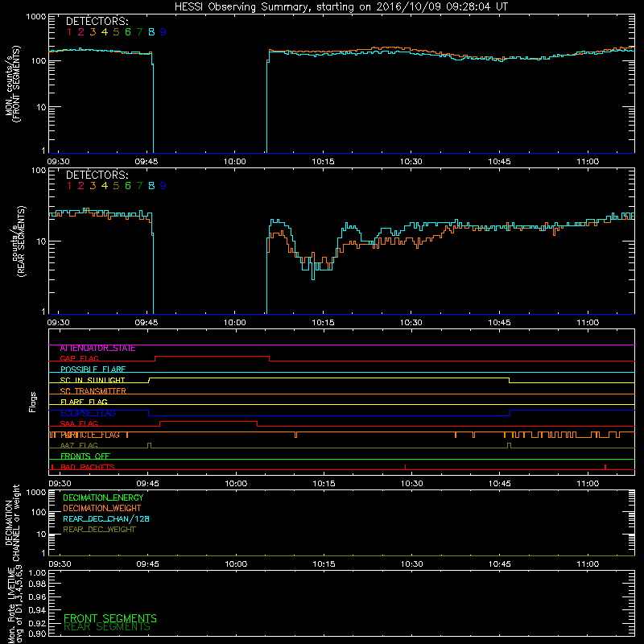Screen dimensions: 644x644
Task: Click the olive AAZ_FLAG label
Action: 79,446
